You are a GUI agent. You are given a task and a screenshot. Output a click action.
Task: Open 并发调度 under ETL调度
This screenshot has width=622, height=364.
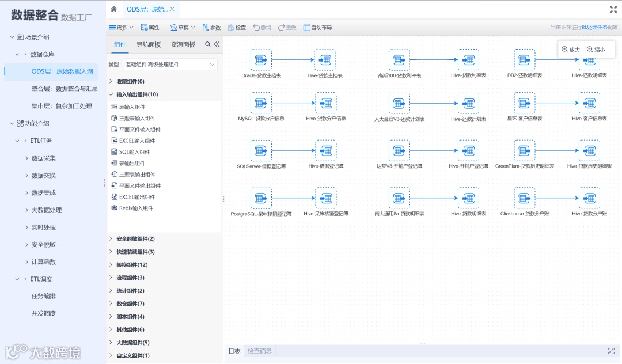pos(44,314)
